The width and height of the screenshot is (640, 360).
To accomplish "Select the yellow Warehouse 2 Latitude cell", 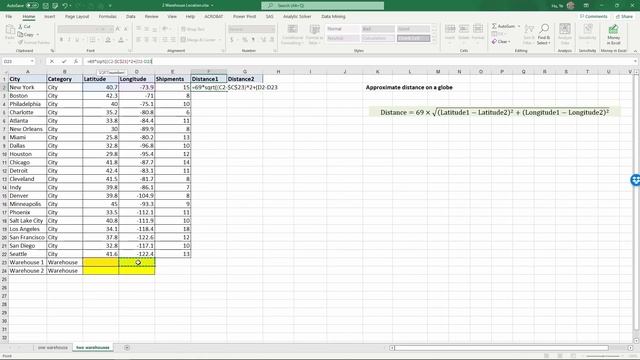I will (100, 271).
